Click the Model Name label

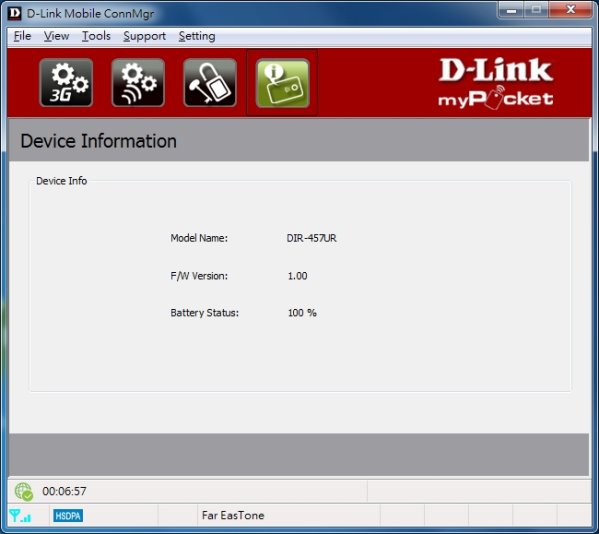[x=199, y=238]
